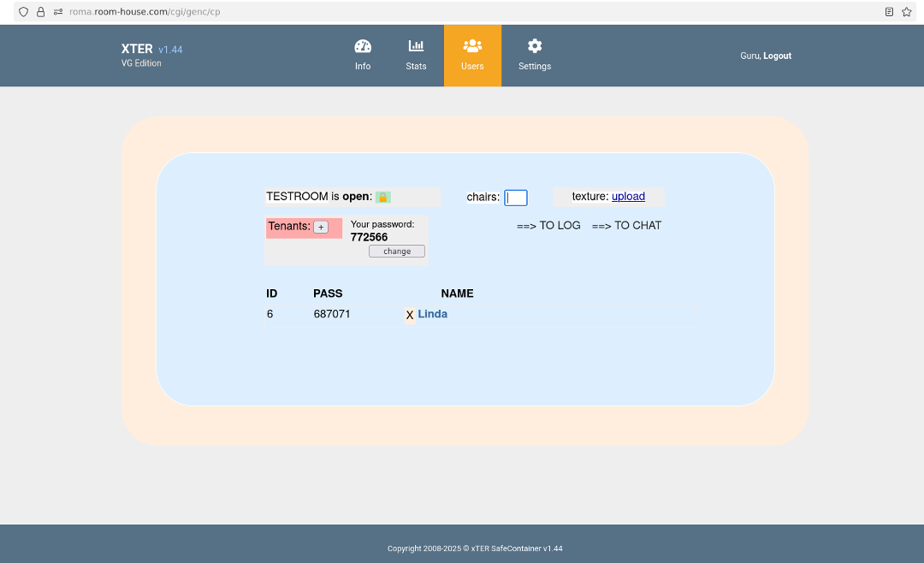Click Logout in the header

[x=777, y=56]
